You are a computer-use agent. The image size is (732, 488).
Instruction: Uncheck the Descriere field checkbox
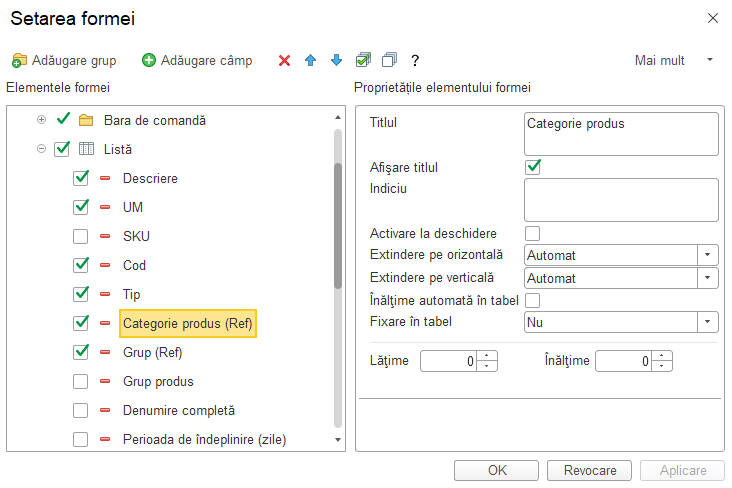80,178
